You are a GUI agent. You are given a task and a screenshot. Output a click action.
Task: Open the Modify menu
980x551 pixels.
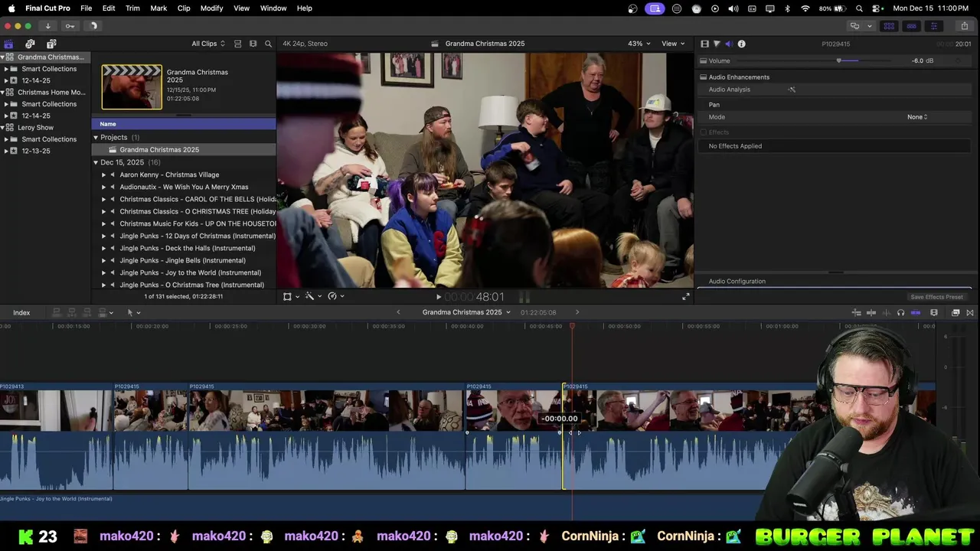tap(212, 8)
